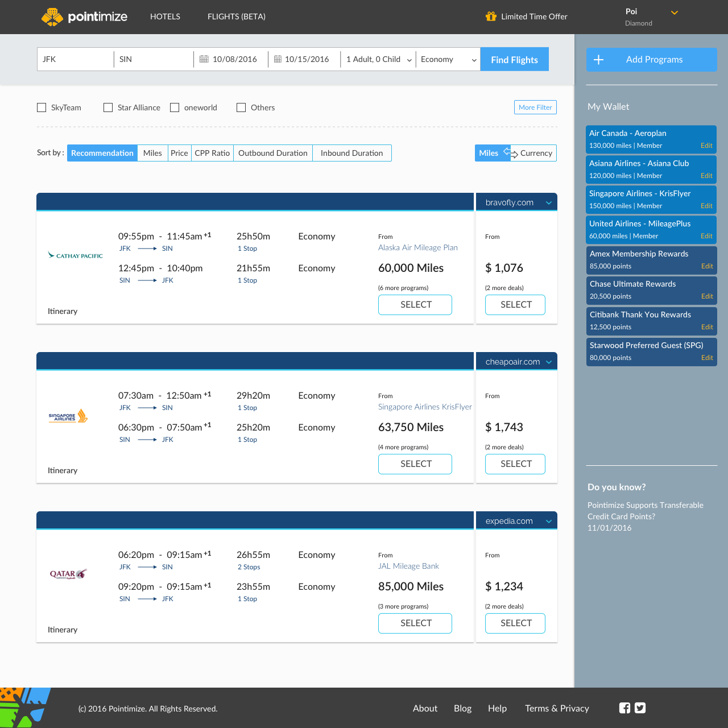This screenshot has width=728, height=728.
Task: Check the Others alliance filter
Action: point(241,107)
